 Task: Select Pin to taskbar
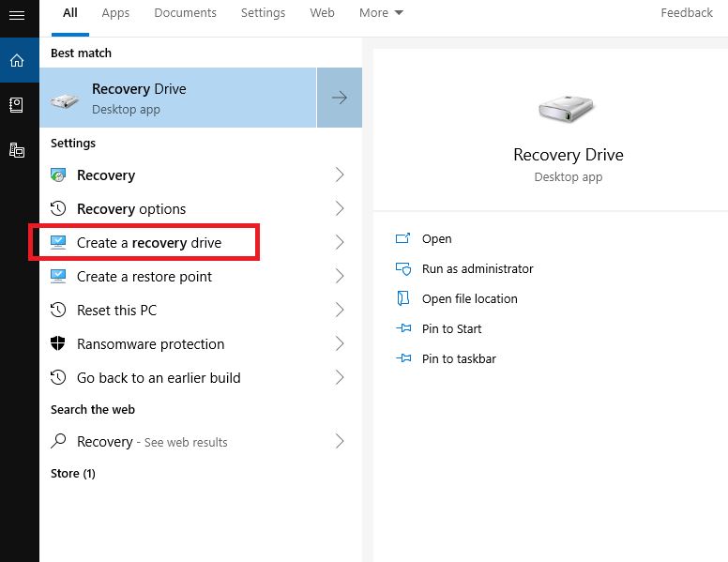[459, 358]
